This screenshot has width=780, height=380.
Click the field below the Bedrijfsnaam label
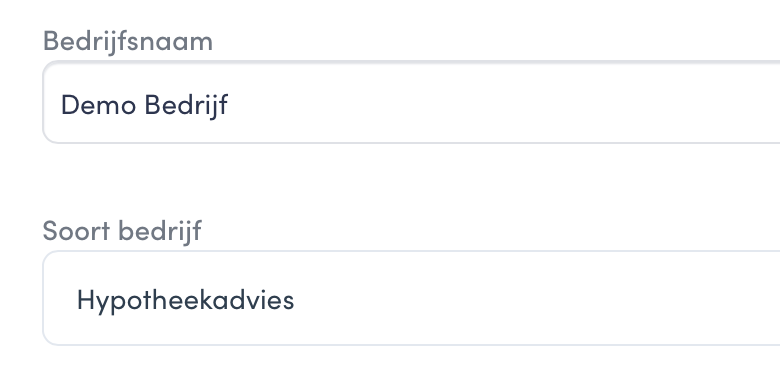411,102
